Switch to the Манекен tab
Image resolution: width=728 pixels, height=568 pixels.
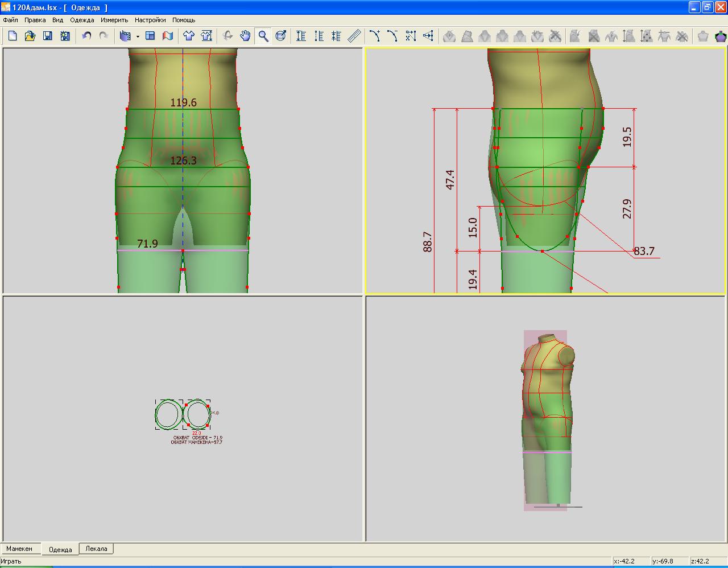[20, 549]
